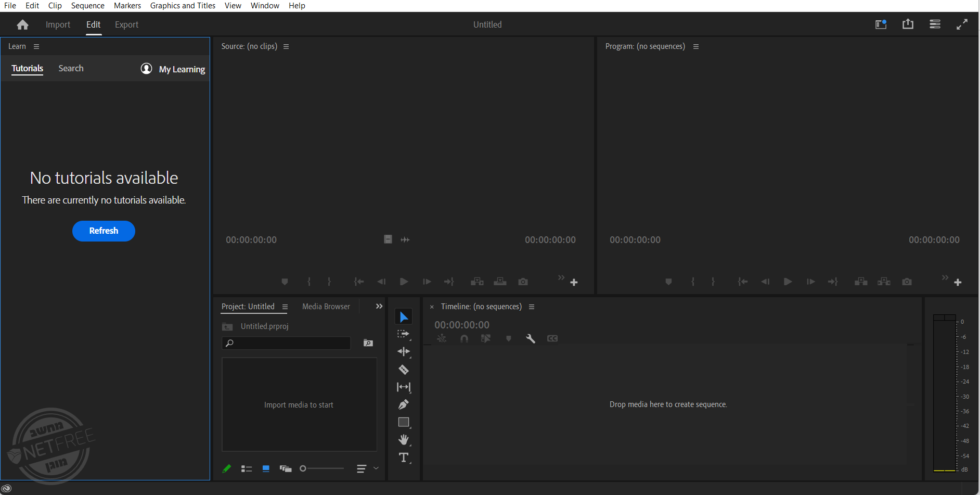Open My Learning link

coord(182,69)
